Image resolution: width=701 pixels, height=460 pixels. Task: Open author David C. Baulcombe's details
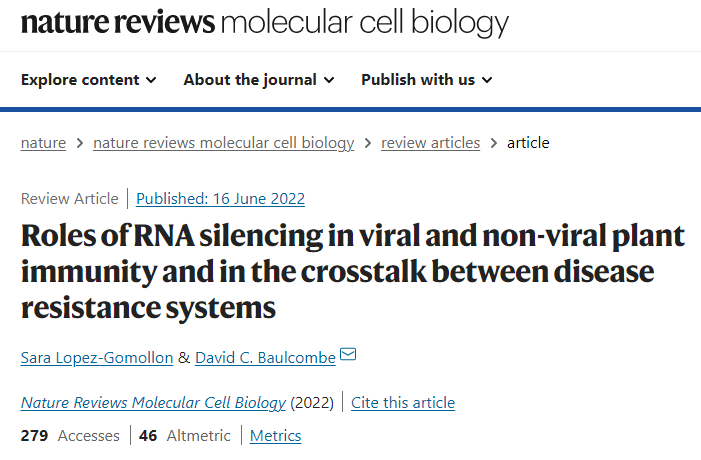coord(266,358)
